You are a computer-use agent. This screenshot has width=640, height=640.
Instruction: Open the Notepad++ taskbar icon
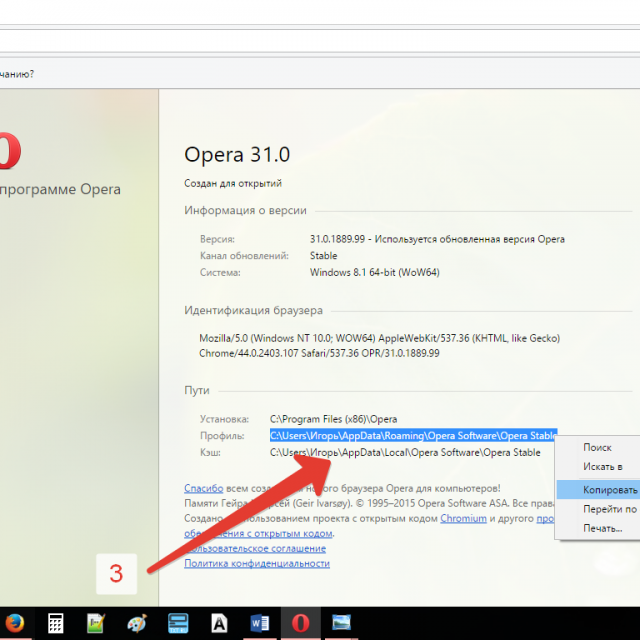coord(96,623)
